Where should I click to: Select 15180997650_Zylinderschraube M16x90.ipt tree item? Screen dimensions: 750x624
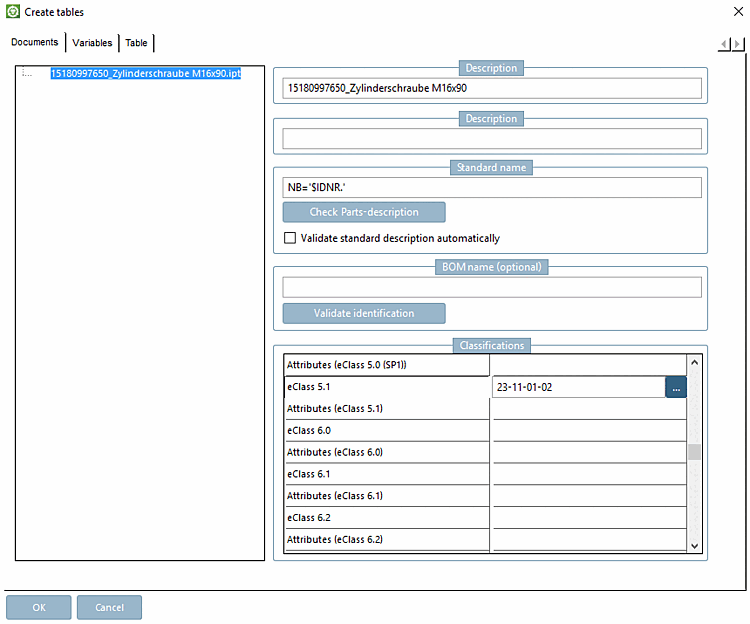point(145,73)
